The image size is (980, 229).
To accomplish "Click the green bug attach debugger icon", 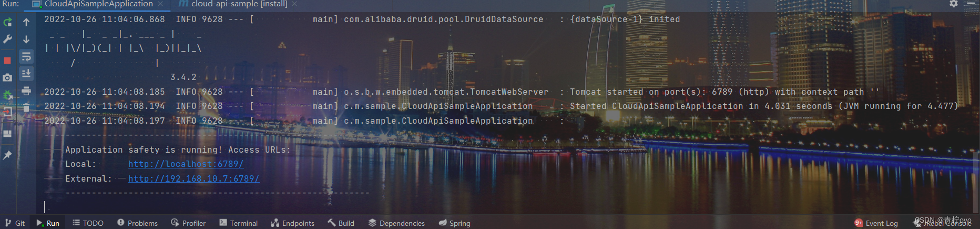I will coord(7,95).
